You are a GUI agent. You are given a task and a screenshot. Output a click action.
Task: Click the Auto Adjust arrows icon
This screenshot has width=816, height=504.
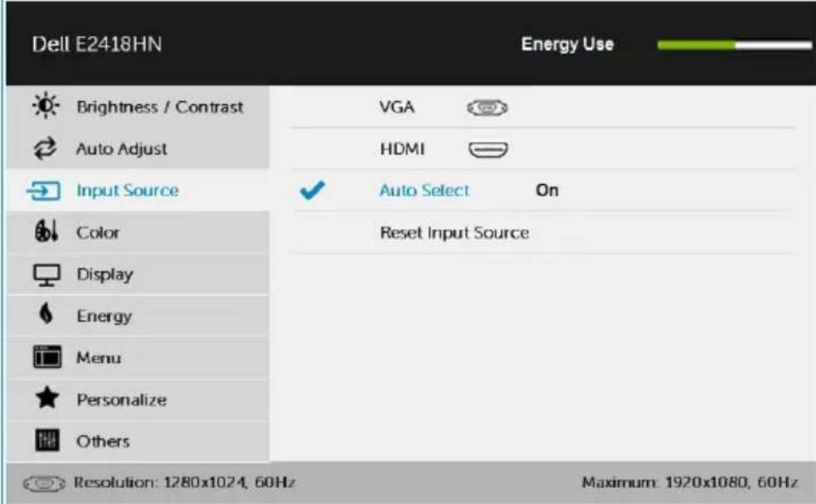pos(46,148)
